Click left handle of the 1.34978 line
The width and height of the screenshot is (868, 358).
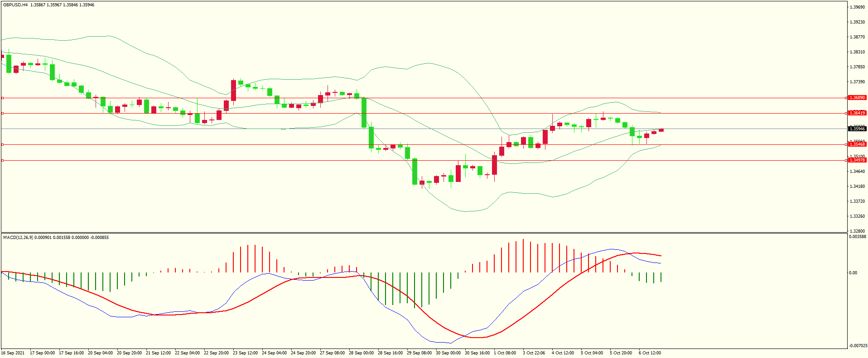tap(2, 160)
